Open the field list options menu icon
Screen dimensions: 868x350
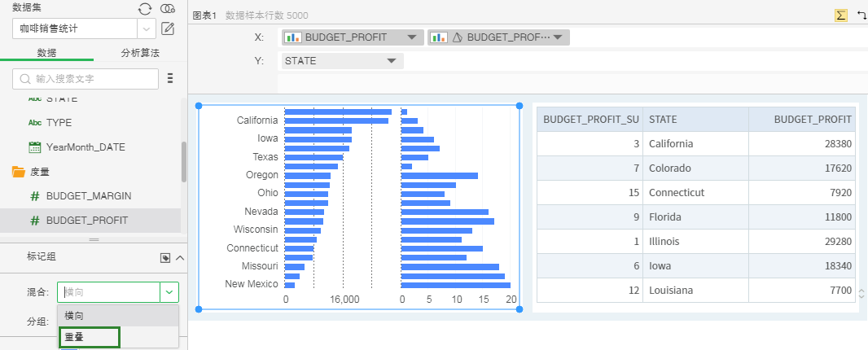tap(170, 79)
